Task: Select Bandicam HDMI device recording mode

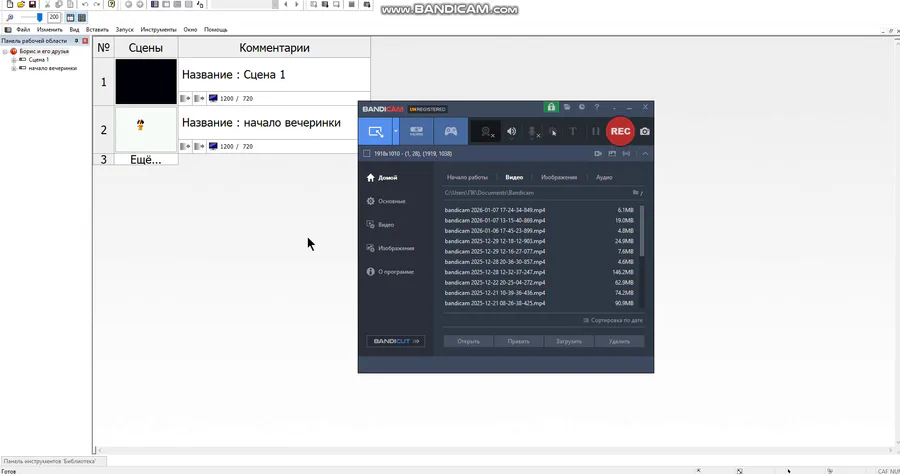Action: tap(416, 131)
